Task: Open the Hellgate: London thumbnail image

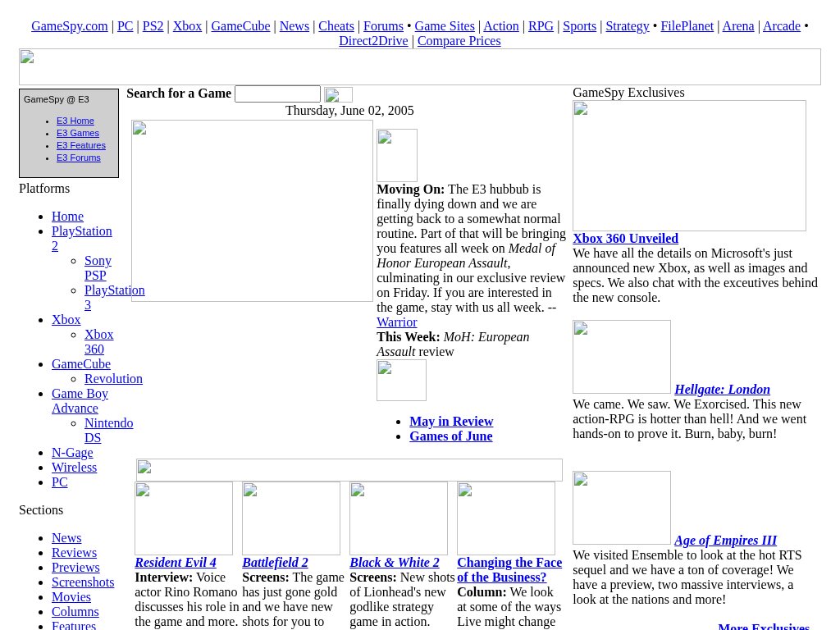Action: click(622, 357)
